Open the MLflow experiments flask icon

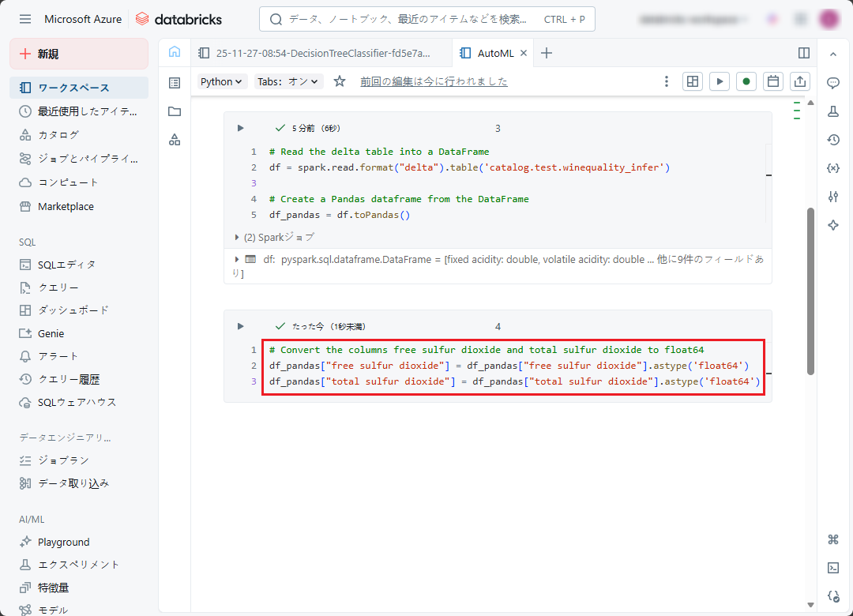click(x=832, y=111)
